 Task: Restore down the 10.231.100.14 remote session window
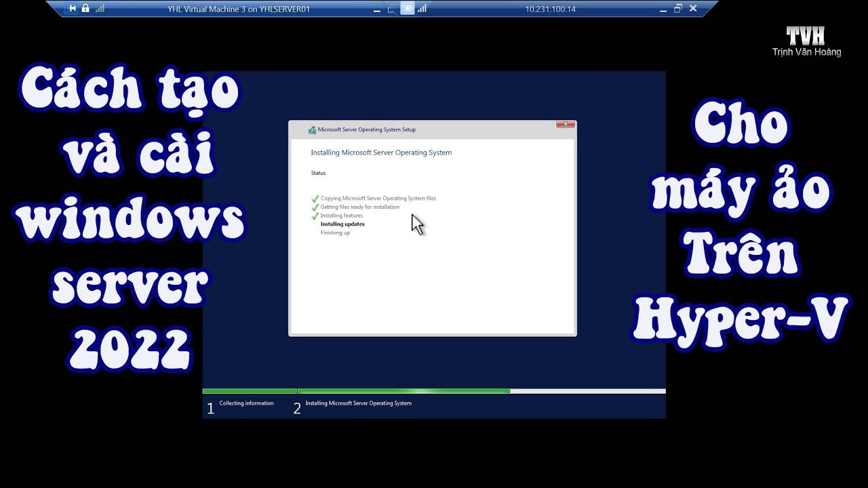point(678,8)
